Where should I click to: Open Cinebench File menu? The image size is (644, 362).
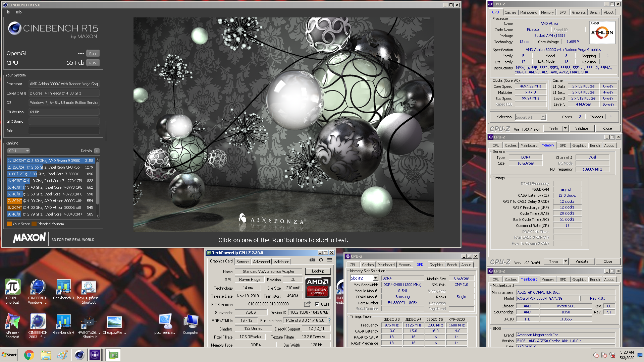click(7, 12)
